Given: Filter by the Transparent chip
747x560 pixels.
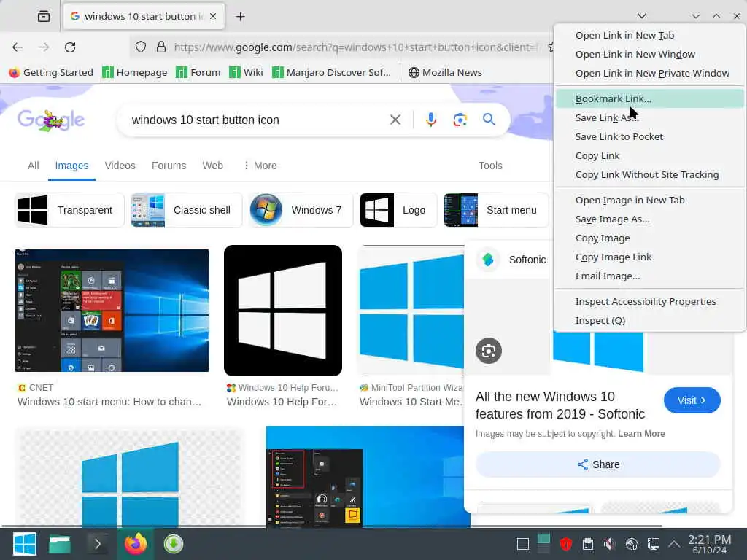Looking at the screenshot, I should coord(69,210).
